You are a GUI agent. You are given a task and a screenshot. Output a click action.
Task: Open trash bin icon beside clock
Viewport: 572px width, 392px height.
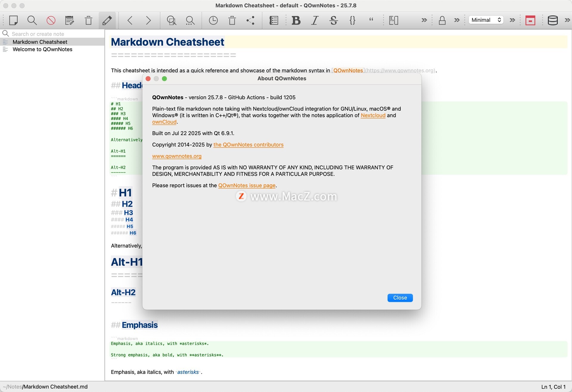232,20
